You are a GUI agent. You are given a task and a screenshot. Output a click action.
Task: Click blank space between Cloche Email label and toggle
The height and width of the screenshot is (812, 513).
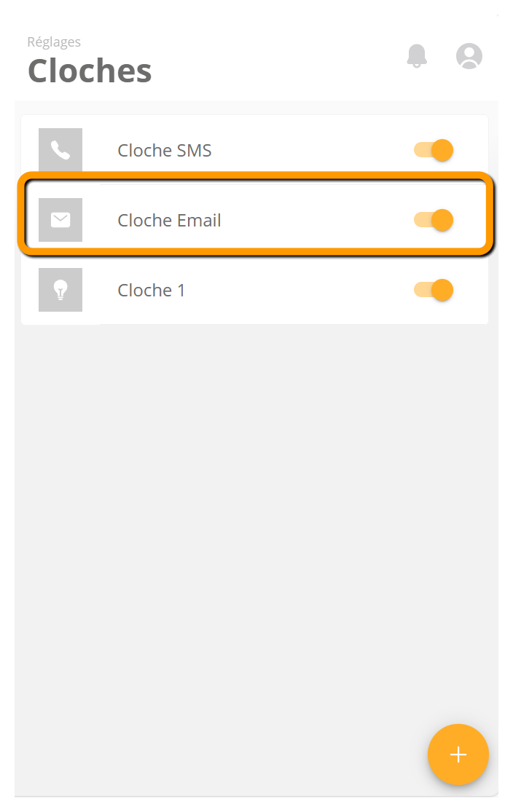316,220
